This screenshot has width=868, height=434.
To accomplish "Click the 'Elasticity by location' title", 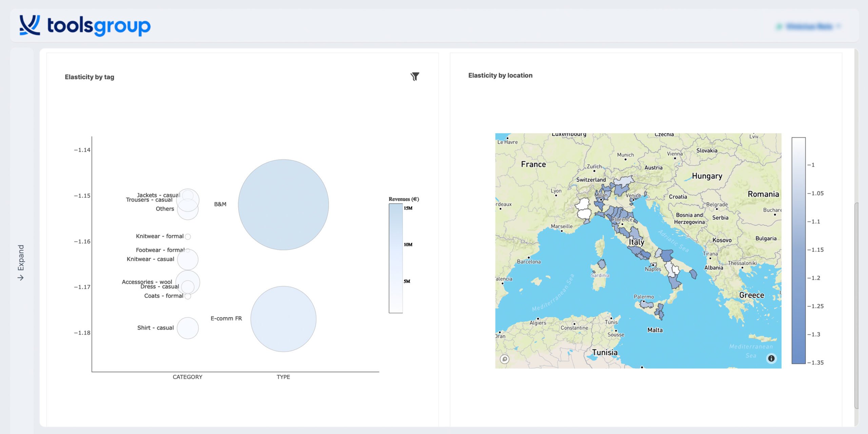I will click(500, 75).
